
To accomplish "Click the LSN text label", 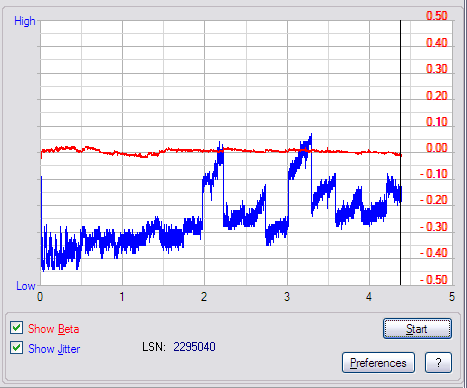I will [x=154, y=347].
